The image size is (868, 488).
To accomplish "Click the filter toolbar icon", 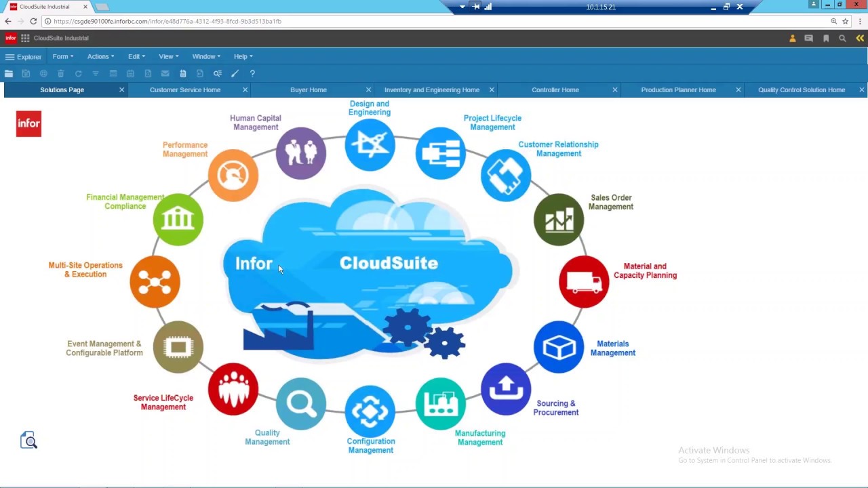I will point(96,73).
